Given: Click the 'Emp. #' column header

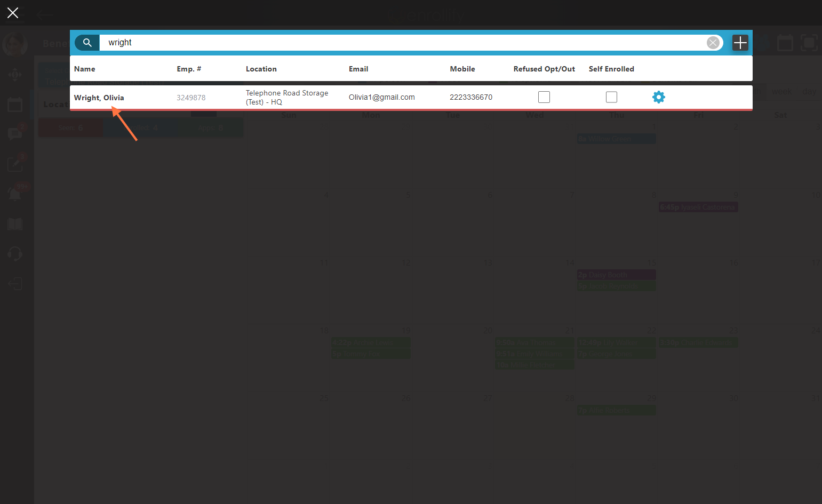Looking at the screenshot, I should pos(189,69).
